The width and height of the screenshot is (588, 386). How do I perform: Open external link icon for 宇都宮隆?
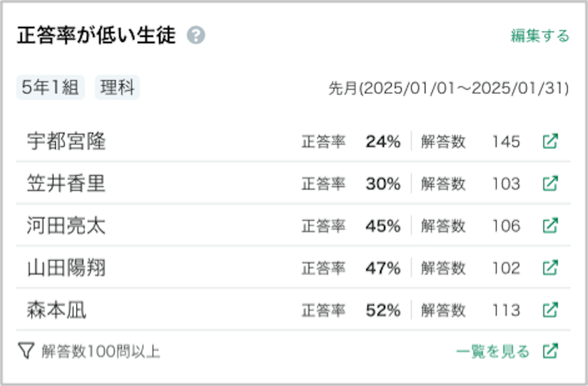click(x=550, y=141)
